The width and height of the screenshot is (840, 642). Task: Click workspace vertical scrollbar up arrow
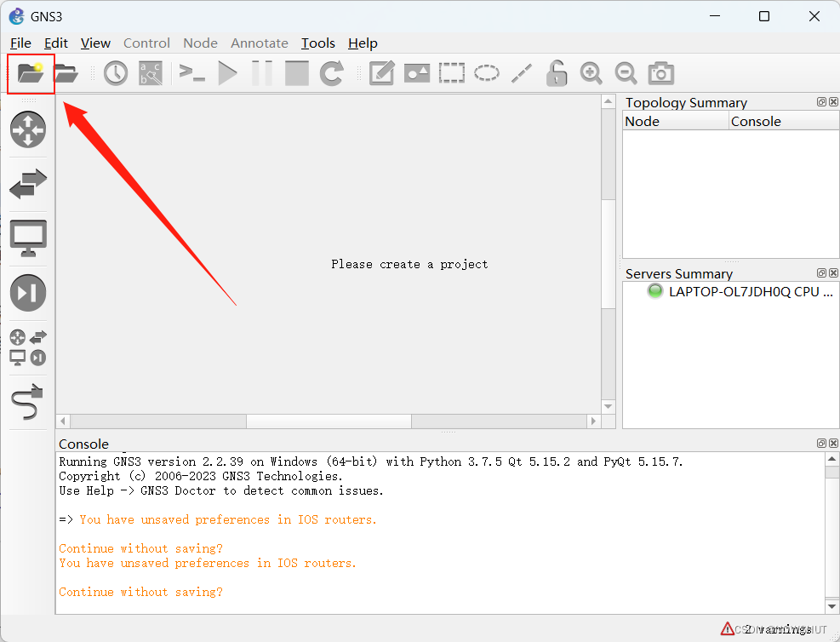(x=608, y=101)
